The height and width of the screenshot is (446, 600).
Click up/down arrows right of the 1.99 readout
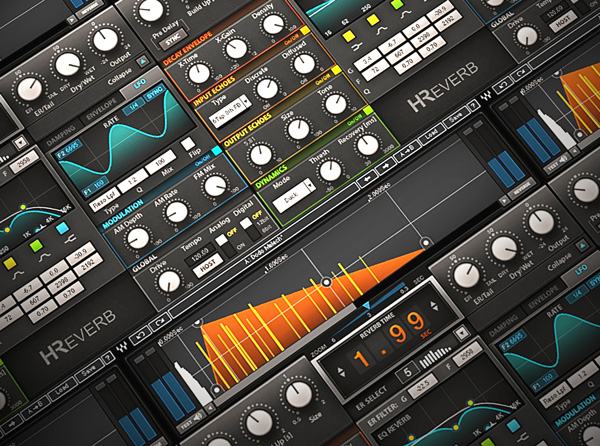coord(434,306)
